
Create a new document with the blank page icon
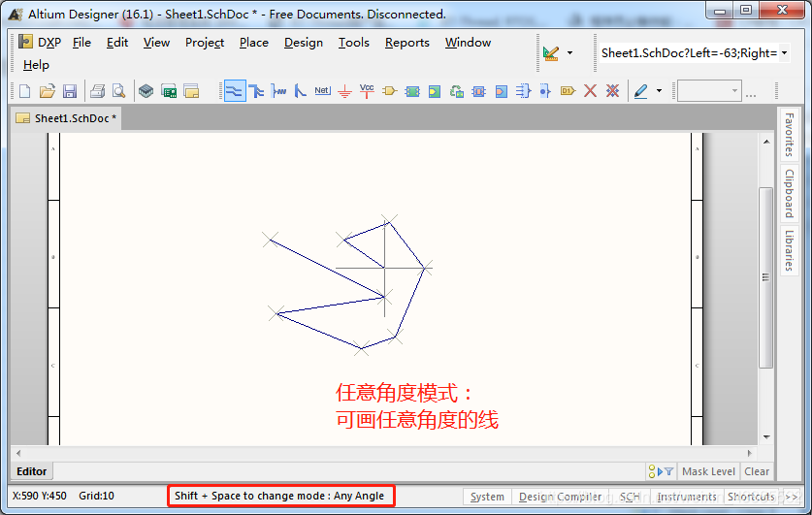click(x=24, y=91)
